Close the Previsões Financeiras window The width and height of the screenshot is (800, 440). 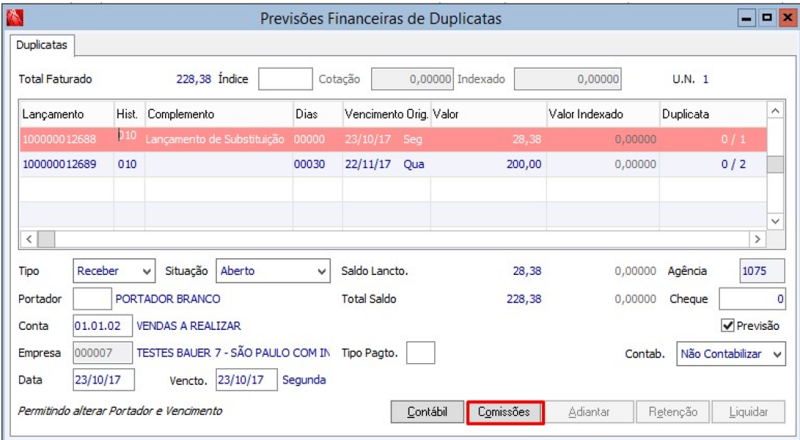pyautogui.click(x=787, y=18)
